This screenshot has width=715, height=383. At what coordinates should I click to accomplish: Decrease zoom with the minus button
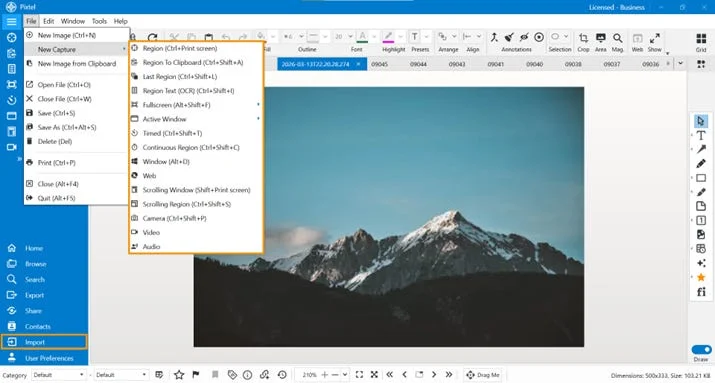coord(336,375)
